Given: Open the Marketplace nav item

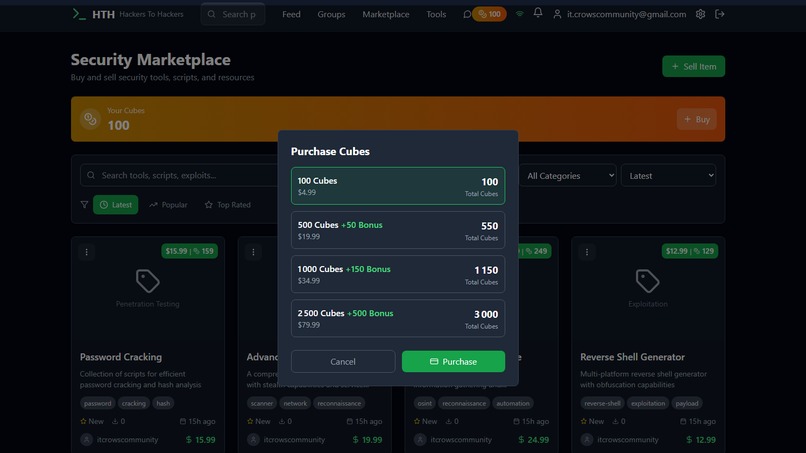Looking at the screenshot, I should point(386,14).
